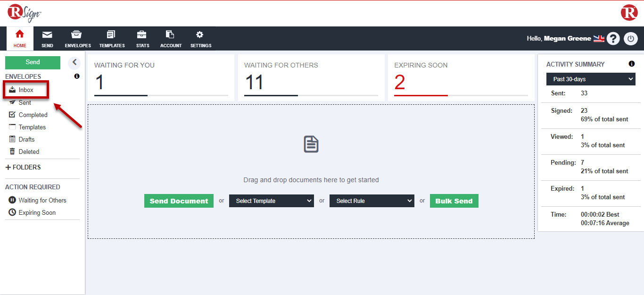Go to the Templates navigation tab

point(112,39)
